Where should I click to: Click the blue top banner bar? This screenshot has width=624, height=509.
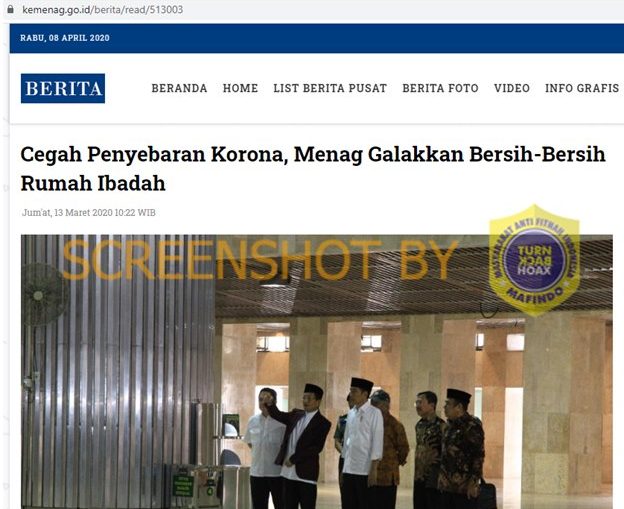pos(317,38)
